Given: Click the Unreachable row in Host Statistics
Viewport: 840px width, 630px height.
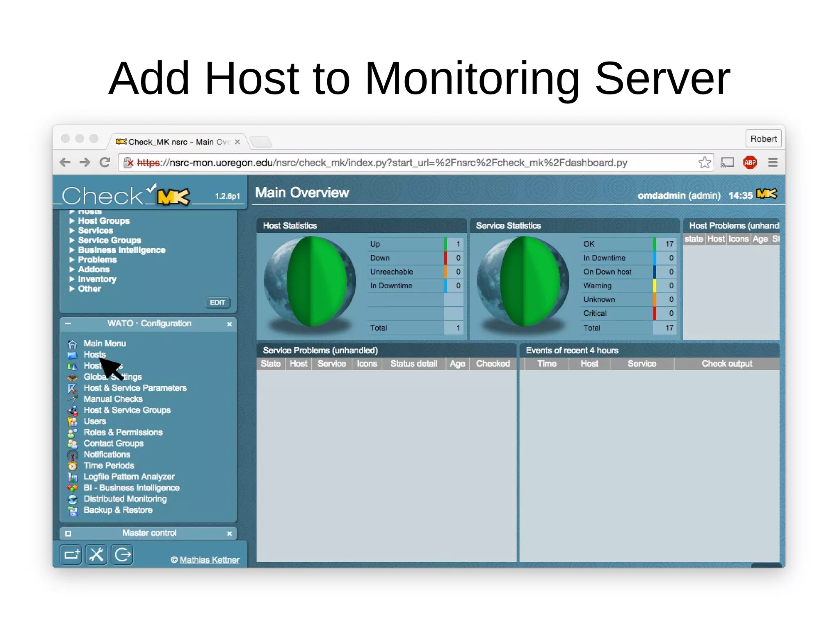Looking at the screenshot, I should click(415, 272).
